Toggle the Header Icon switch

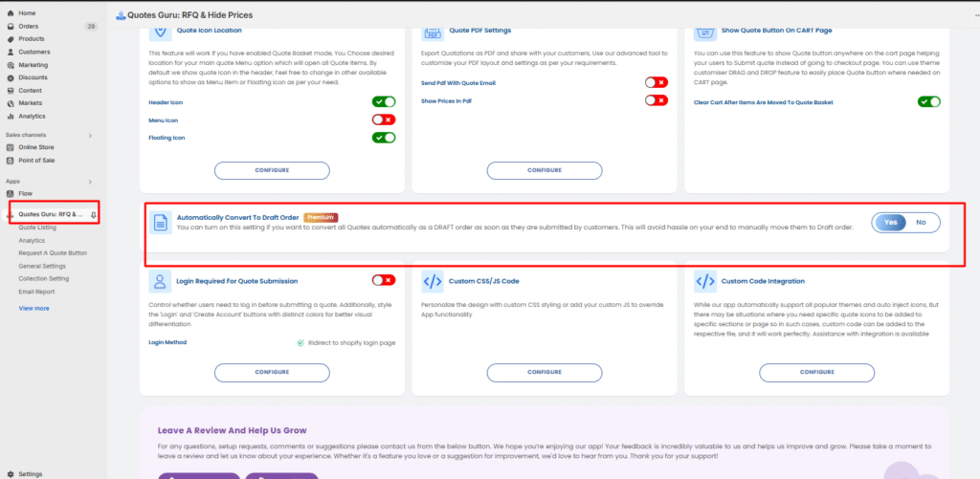(x=384, y=101)
